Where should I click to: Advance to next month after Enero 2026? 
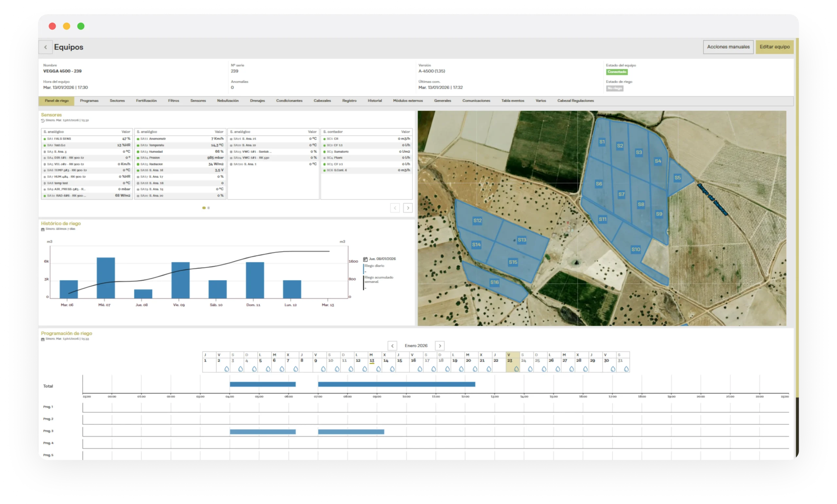(439, 346)
